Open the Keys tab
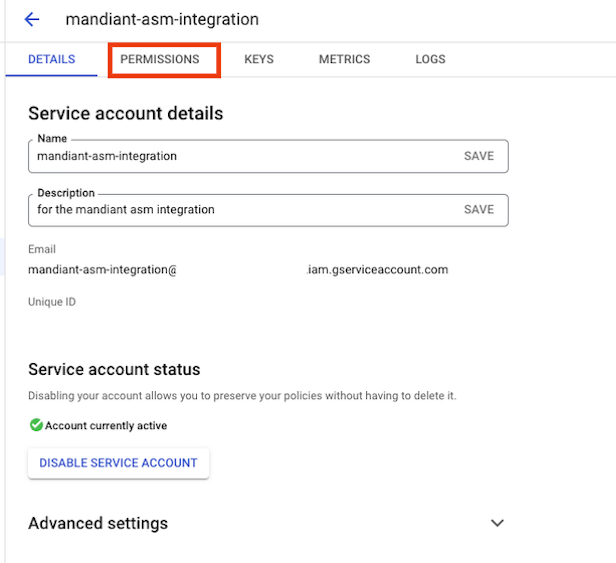Image resolution: width=616 pixels, height=563 pixels. coord(259,59)
